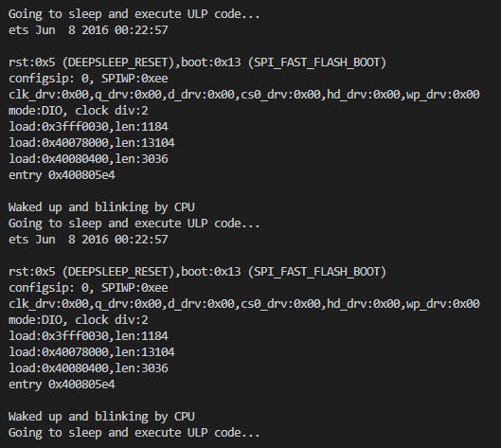Click the last 'Going to sleep and execute ULP' line
The image size is (501, 448).
(x=134, y=433)
